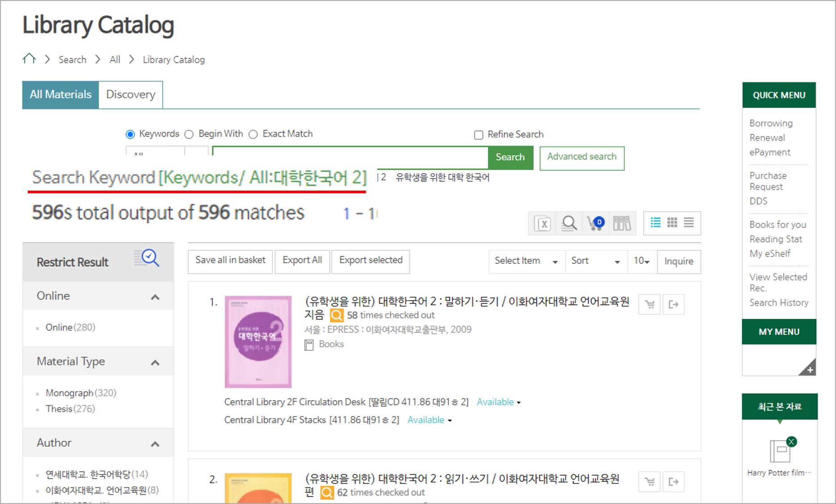Remove Harry Potter film from recently viewed
Viewport: 836px width, 504px height.
791,442
